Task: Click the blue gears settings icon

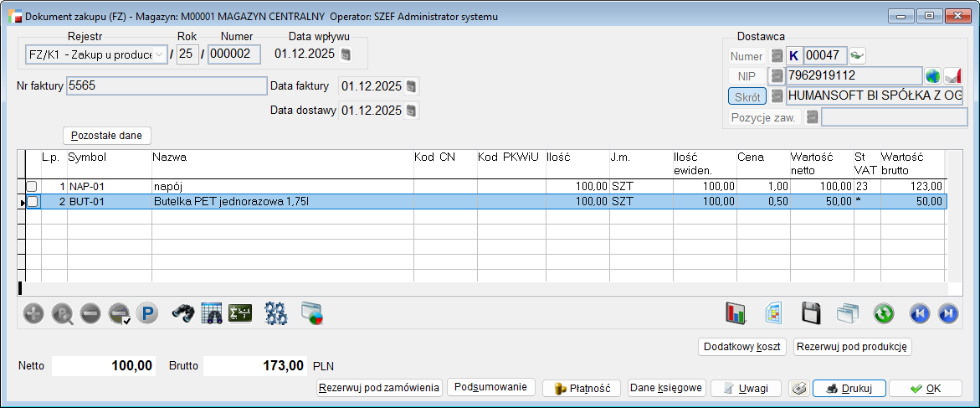Action: click(275, 314)
